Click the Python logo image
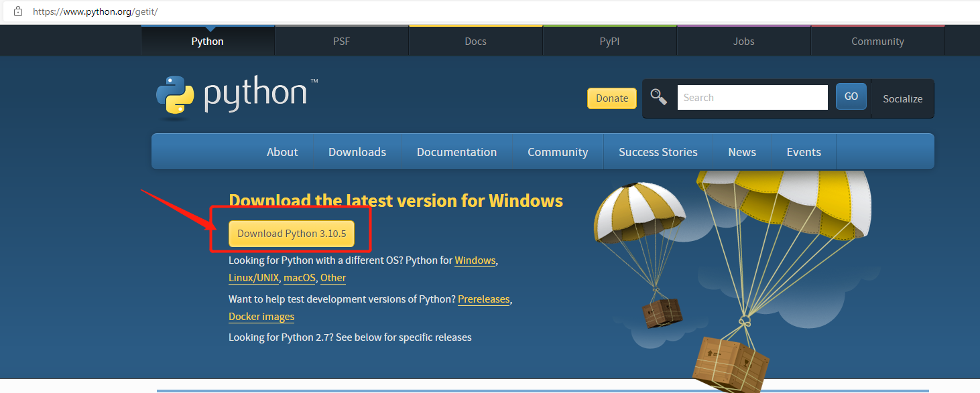 tap(237, 97)
